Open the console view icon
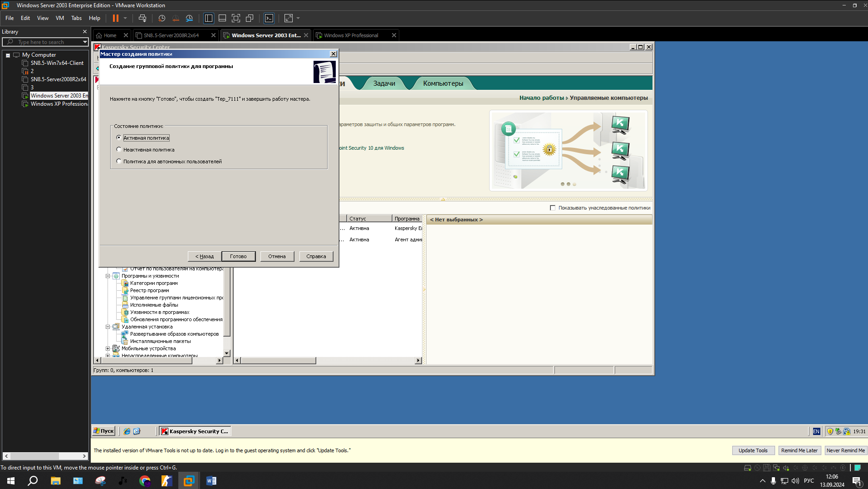The height and width of the screenshot is (489, 868). [269, 18]
